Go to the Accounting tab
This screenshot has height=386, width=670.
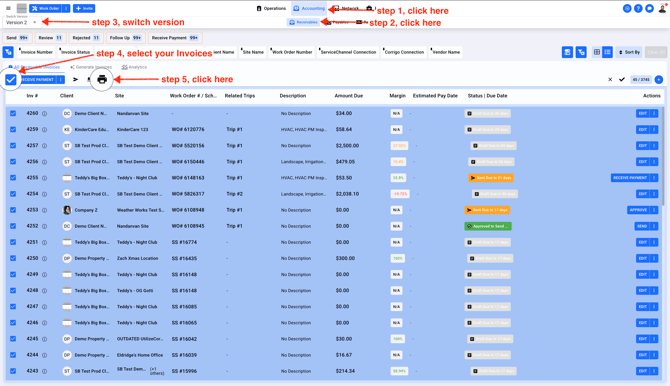309,9
